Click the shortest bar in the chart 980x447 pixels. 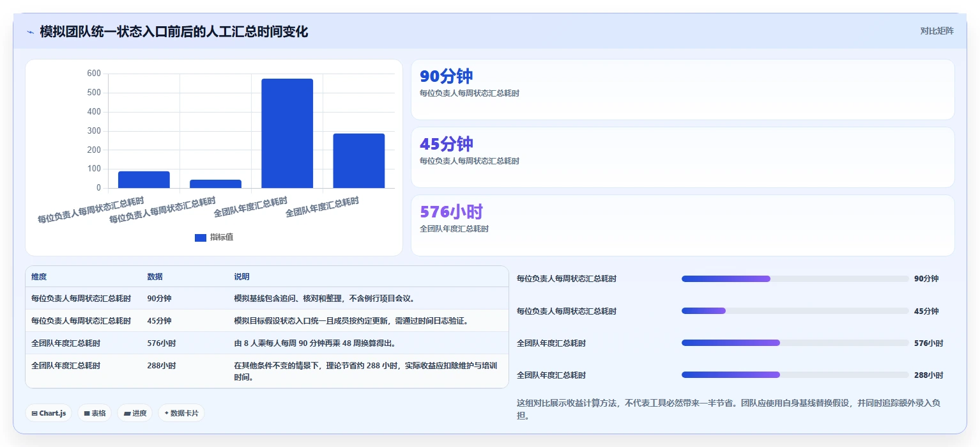215,184
